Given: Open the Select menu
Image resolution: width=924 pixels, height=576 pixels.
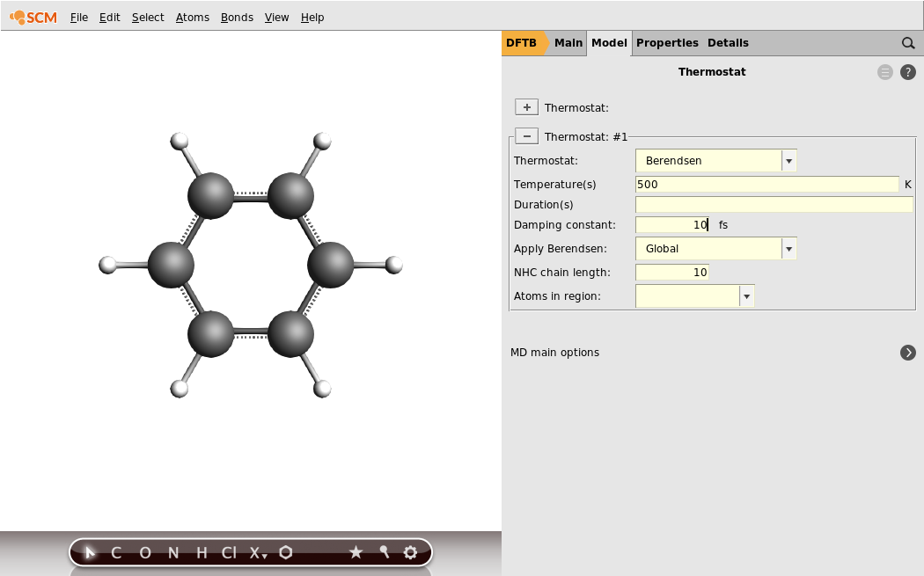Looking at the screenshot, I should coord(148,17).
